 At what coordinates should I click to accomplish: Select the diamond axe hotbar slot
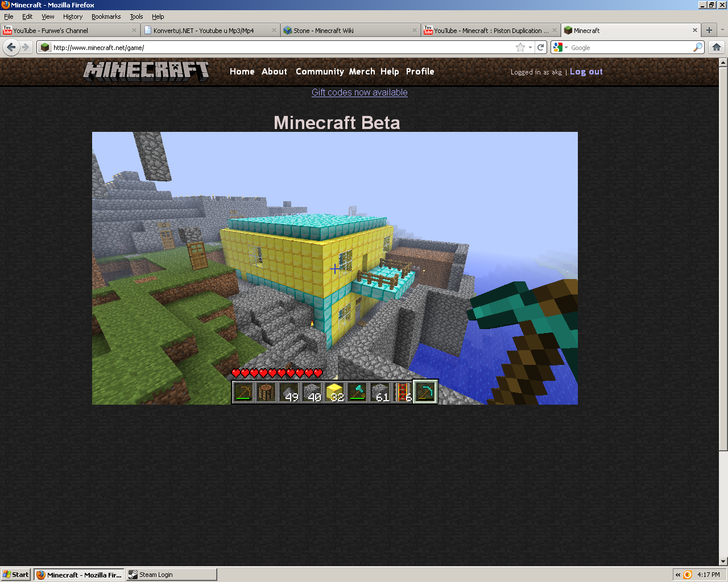(x=357, y=392)
